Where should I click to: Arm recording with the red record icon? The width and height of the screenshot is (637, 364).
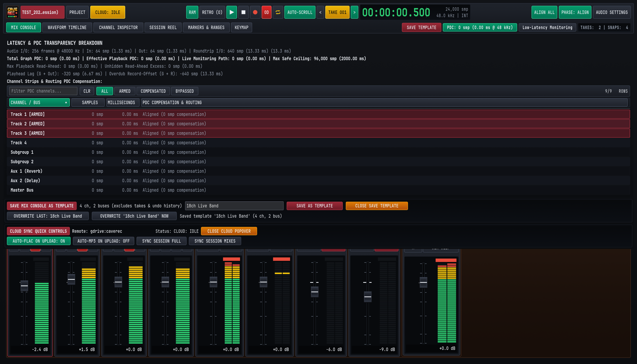coord(255,12)
